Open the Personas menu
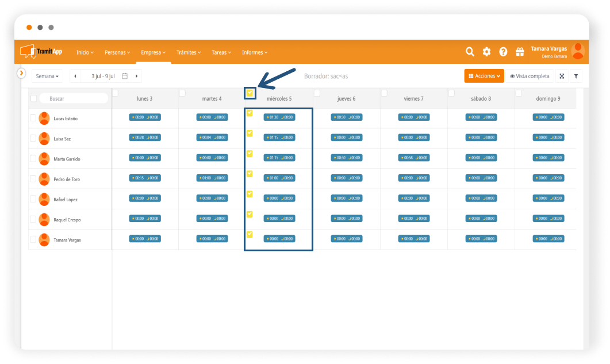Viewport: 610px width, 364px height. click(x=117, y=52)
